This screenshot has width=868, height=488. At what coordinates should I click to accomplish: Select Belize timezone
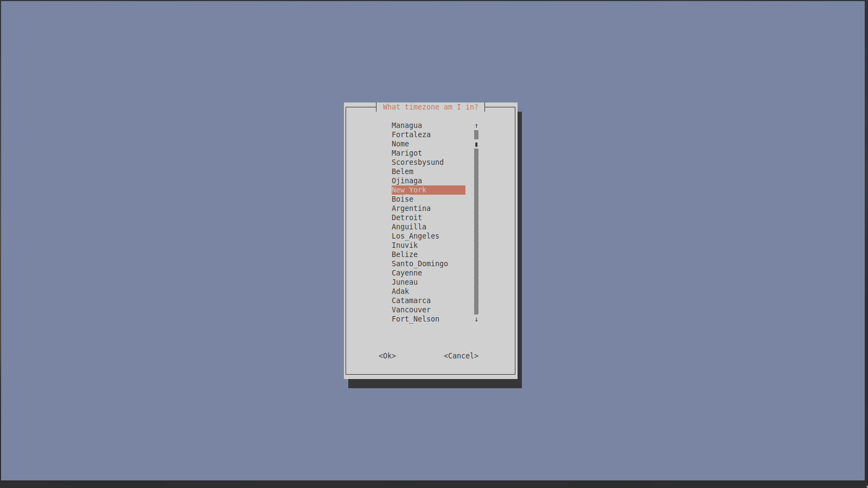pos(405,254)
